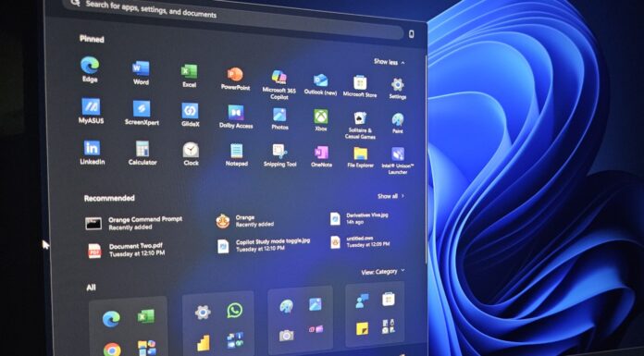The image size is (644, 356).
Task: Open the Snipping Tool
Action: [279, 155]
